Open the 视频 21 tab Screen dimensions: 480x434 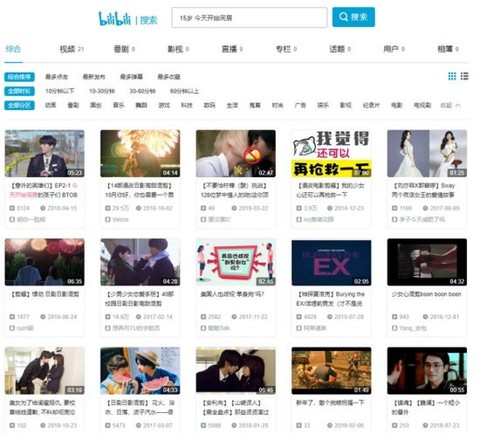(x=71, y=49)
